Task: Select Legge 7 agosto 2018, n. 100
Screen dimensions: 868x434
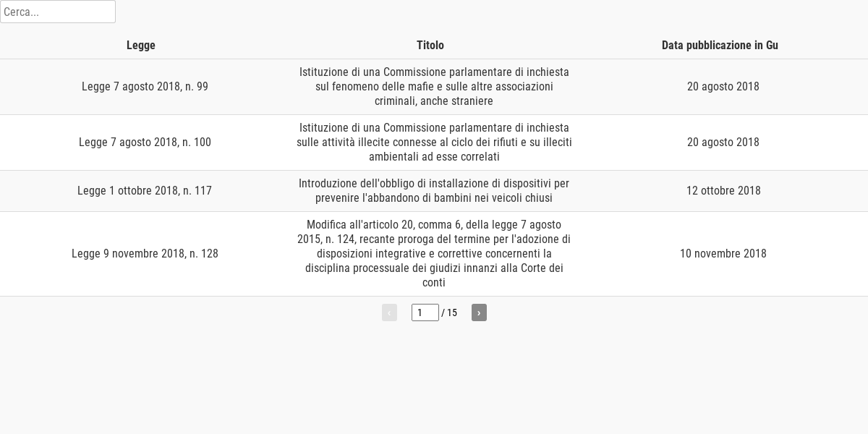Action: 145,142
